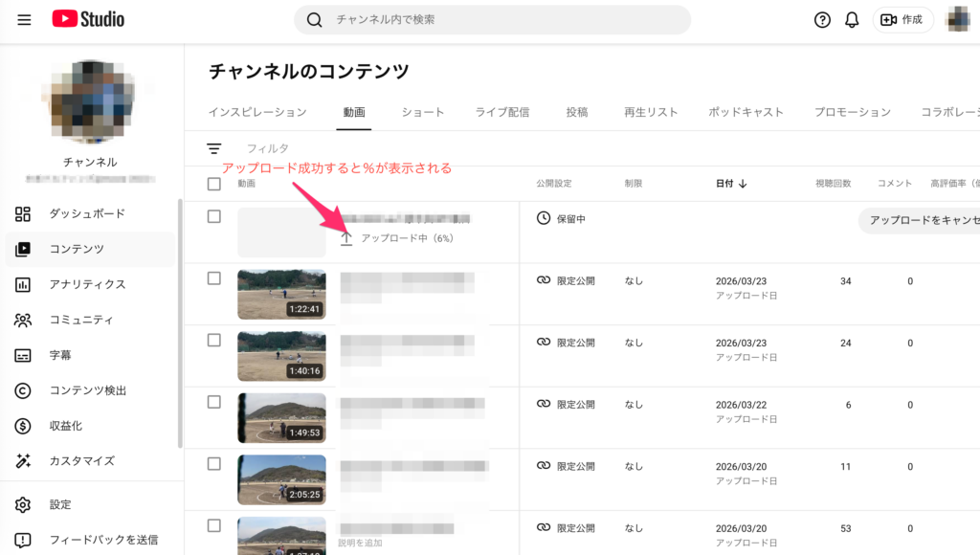This screenshot has width=980, height=555.
Task: Click the YouTube Studio logo
Action: [x=88, y=19]
